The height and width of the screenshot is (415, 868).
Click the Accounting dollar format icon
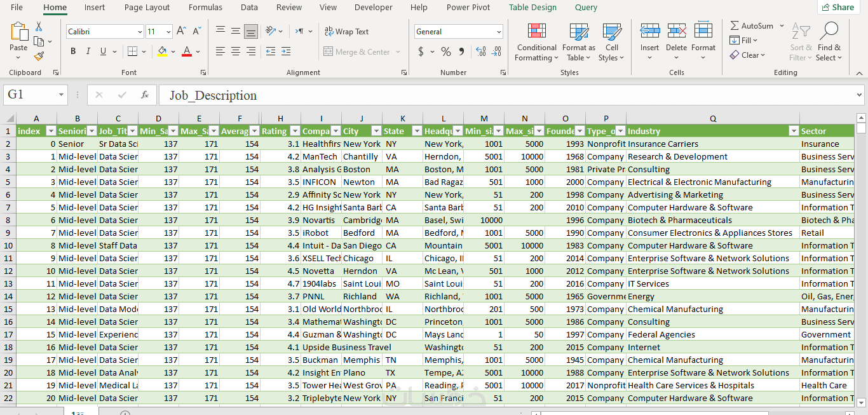[x=421, y=51]
